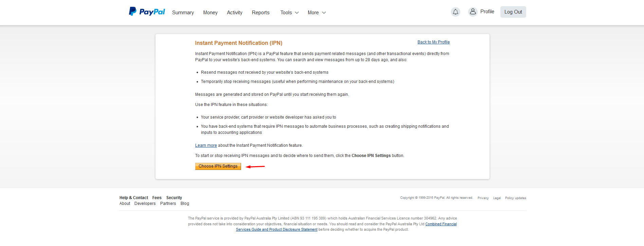Follow the Back to My Profile link

click(434, 42)
